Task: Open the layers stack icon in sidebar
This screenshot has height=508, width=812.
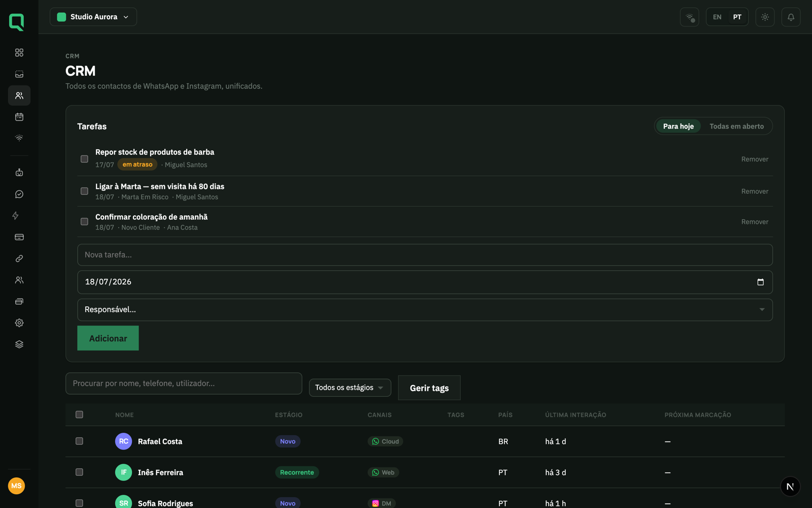Action: [x=19, y=344]
